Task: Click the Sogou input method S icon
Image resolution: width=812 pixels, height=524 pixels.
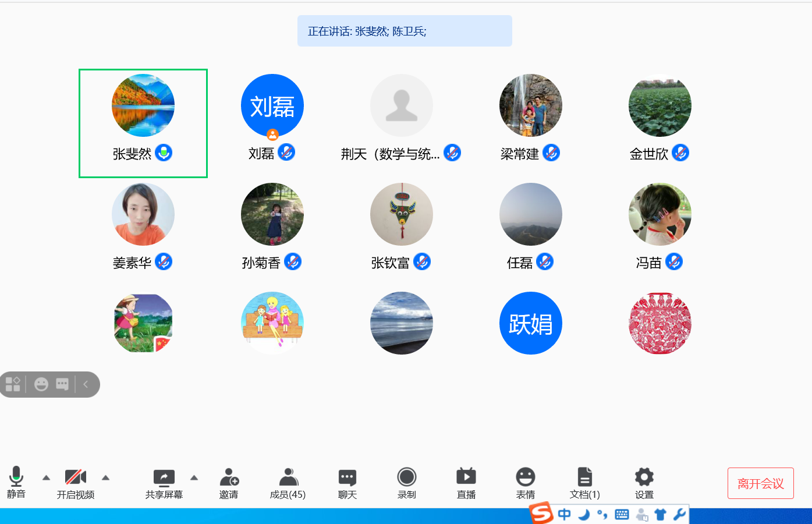Action: (x=541, y=514)
